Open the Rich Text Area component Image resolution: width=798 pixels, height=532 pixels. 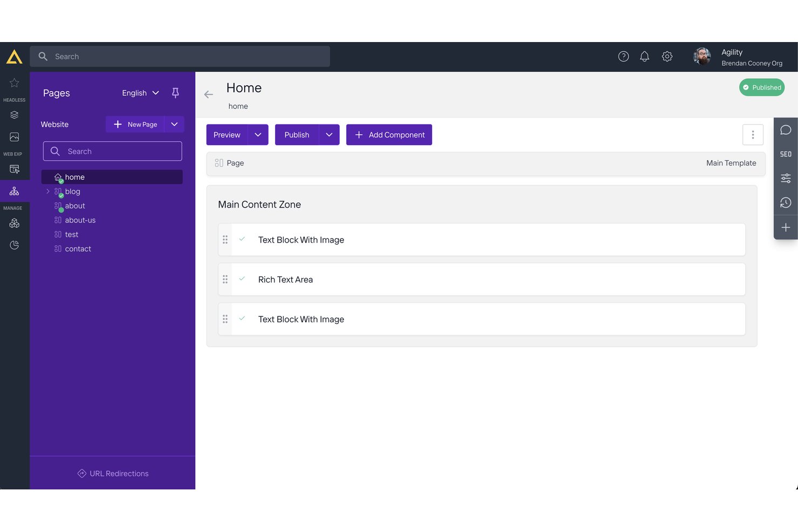[482, 279]
